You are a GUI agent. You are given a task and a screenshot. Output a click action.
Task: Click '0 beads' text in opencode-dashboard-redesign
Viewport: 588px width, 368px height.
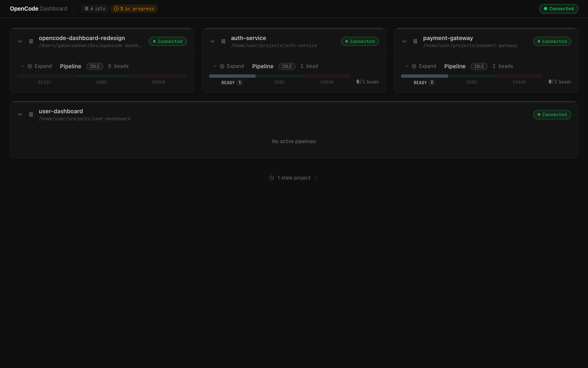click(118, 66)
